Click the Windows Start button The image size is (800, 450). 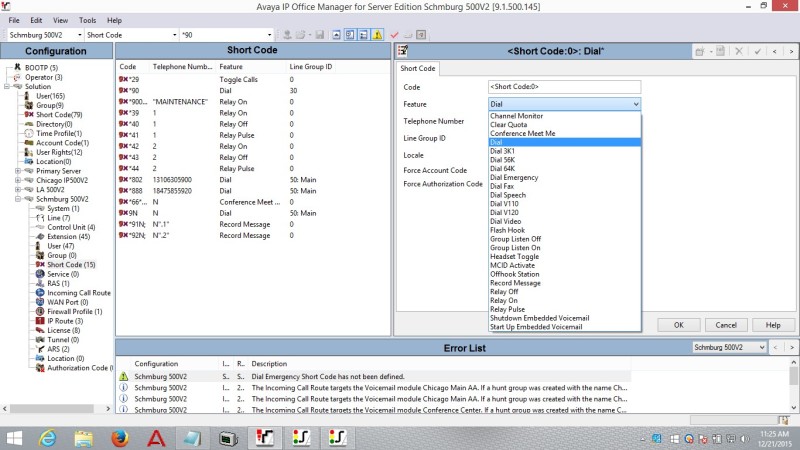coord(14,438)
